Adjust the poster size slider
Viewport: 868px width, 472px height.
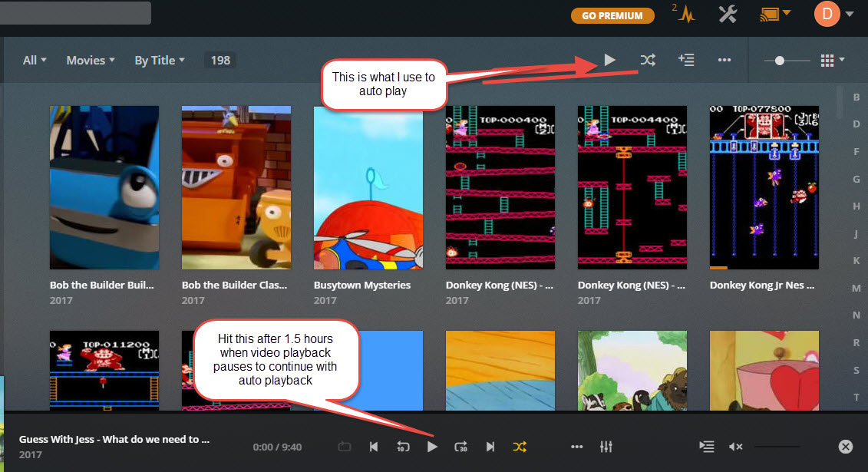(787, 61)
